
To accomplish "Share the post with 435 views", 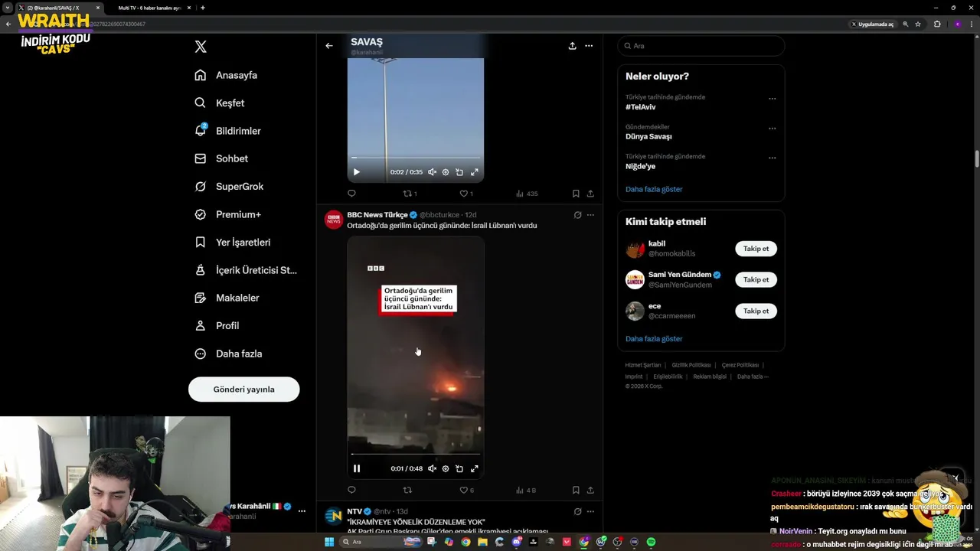I will pos(590,194).
